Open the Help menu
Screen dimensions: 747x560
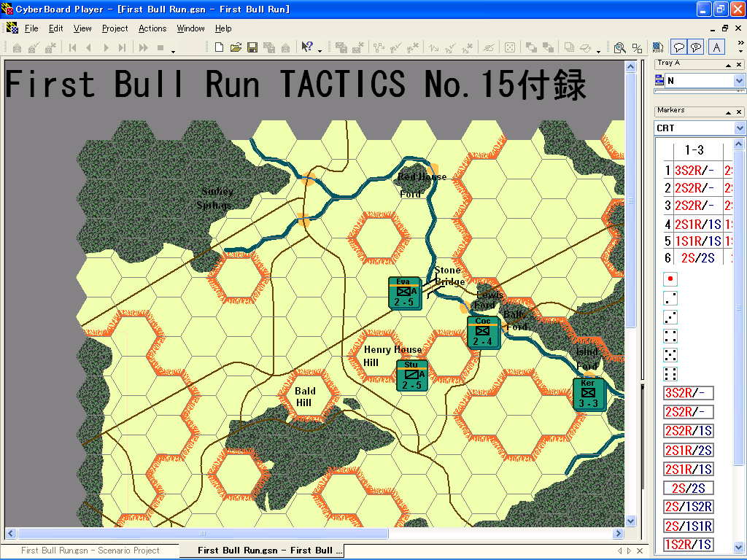tap(223, 28)
